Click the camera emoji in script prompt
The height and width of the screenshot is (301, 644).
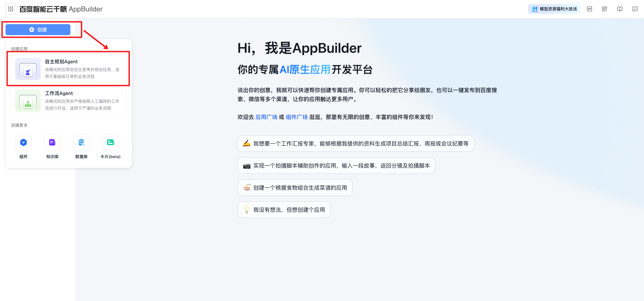click(247, 166)
